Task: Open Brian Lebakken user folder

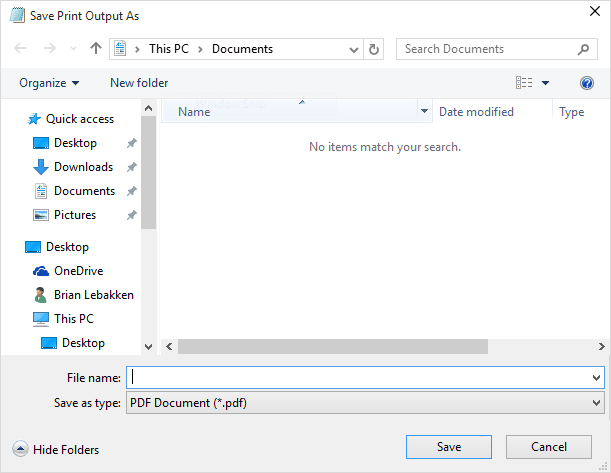Action: 93,295
